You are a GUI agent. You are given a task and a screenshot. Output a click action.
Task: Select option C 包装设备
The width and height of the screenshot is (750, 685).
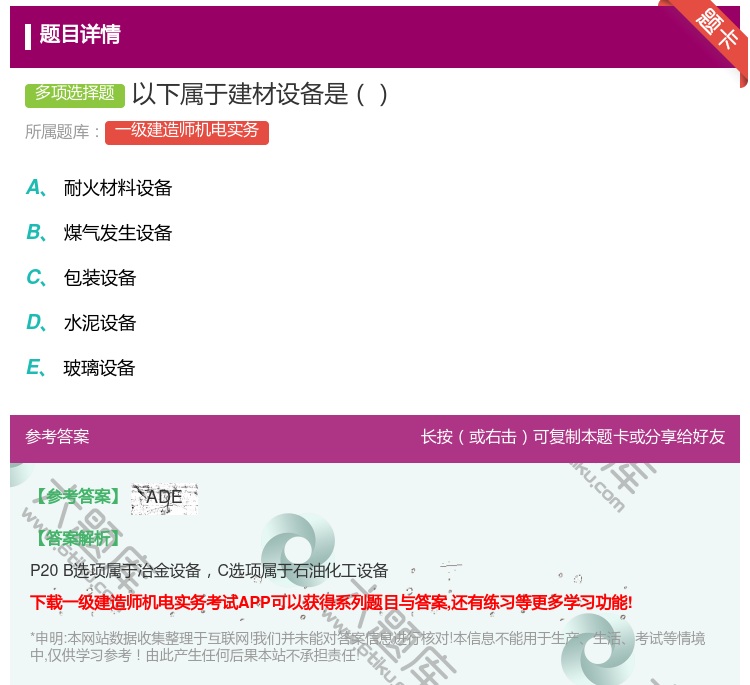click(x=81, y=278)
